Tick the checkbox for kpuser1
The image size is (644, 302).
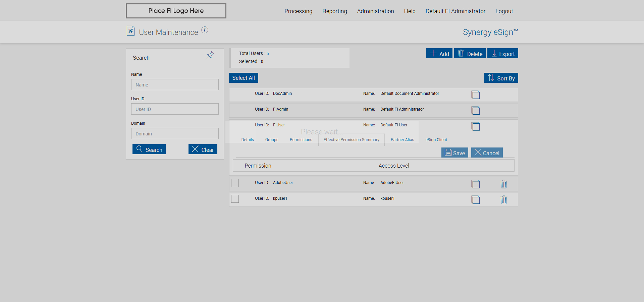coord(235,199)
